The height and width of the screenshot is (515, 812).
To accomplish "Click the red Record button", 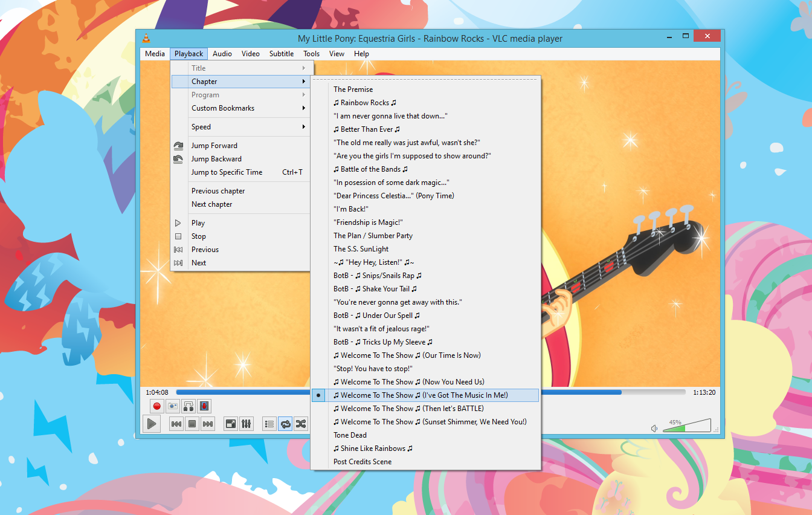I will pos(157,406).
